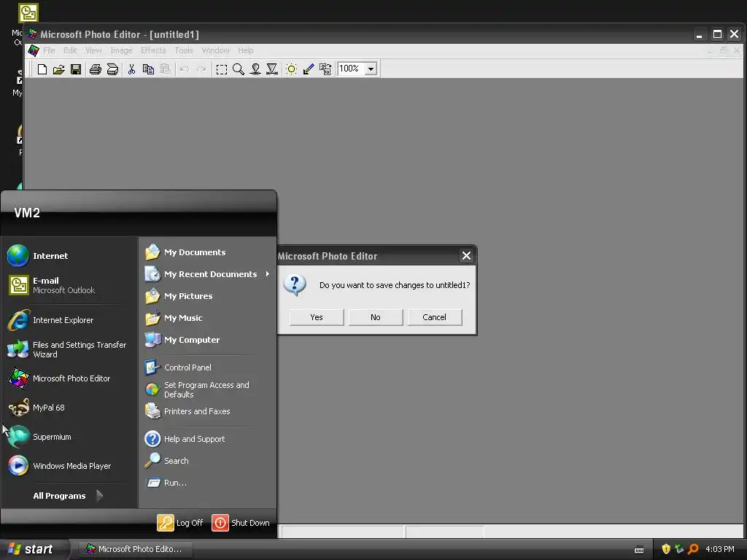Choose the Set Transparent Color tool
Screen dimensions: 747x560
pos(309,69)
